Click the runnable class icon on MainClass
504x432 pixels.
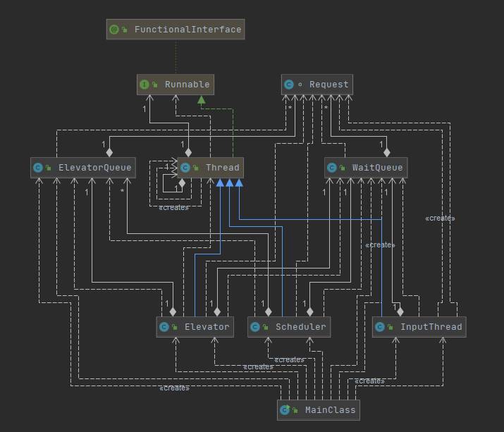pyautogui.click(x=285, y=410)
